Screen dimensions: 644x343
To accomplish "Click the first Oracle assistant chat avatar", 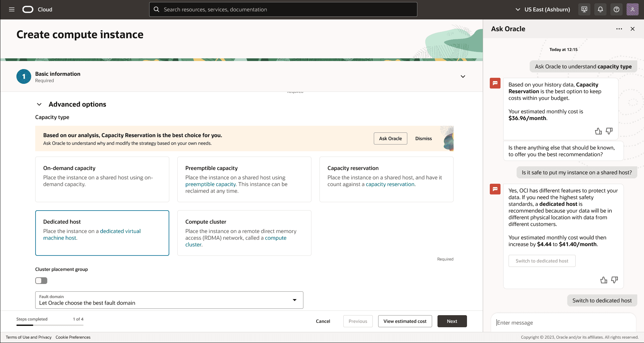I will click(495, 83).
